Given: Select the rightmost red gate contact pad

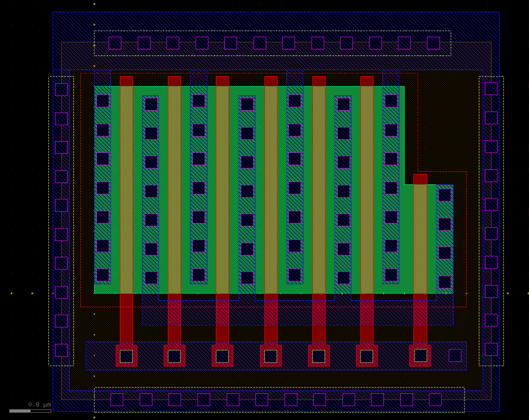Looking at the screenshot, I should tap(420, 355).
